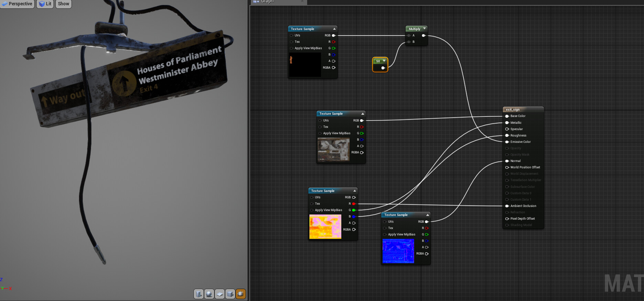Screen dimensions: 644x301
Task: Click Apply View MipBias pin on orange-preview Texture Sample
Action: pos(312,210)
